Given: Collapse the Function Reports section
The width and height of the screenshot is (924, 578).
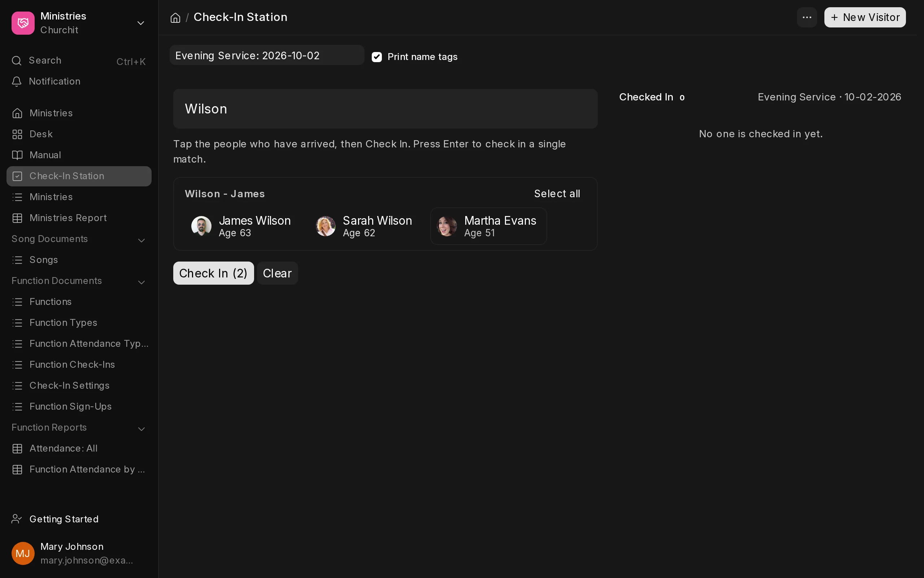Looking at the screenshot, I should tap(141, 429).
